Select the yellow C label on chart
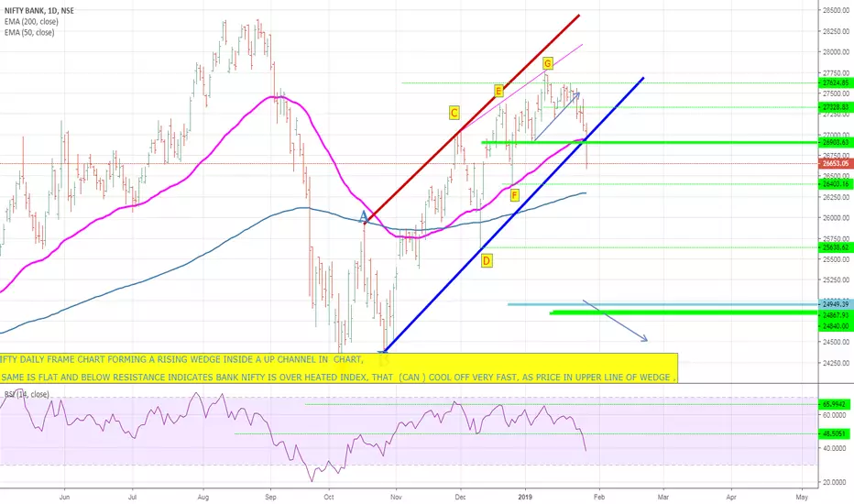The width and height of the screenshot is (854, 504). coord(454,113)
